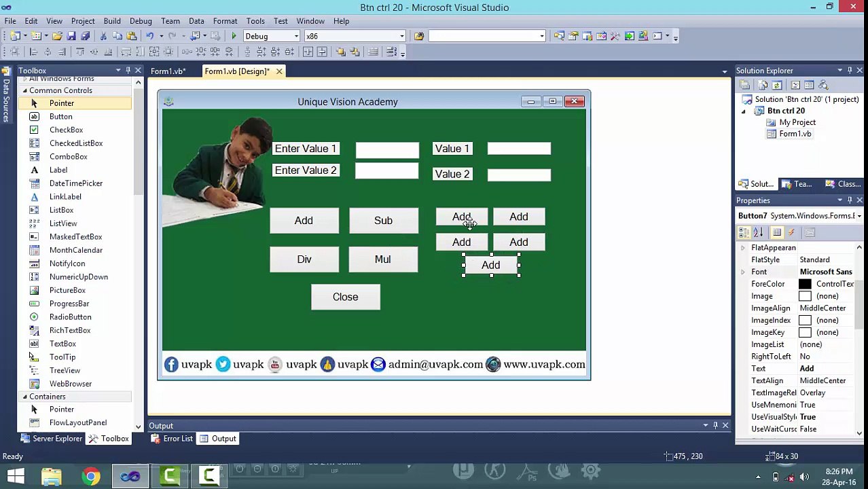Start debugging with the green play icon
The height and width of the screenshot is (489, 868).
click(x=234, y=36)
